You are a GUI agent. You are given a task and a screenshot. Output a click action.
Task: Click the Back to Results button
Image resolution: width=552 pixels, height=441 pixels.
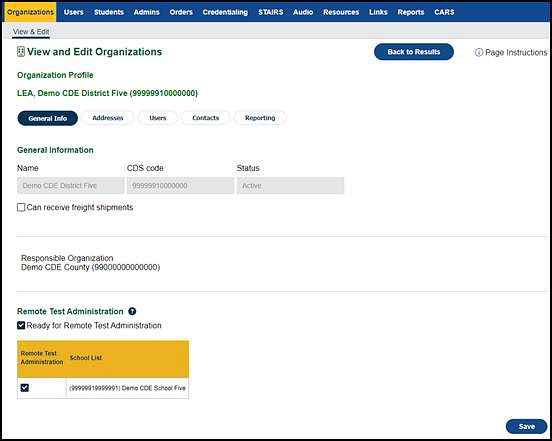click(414, 52)
